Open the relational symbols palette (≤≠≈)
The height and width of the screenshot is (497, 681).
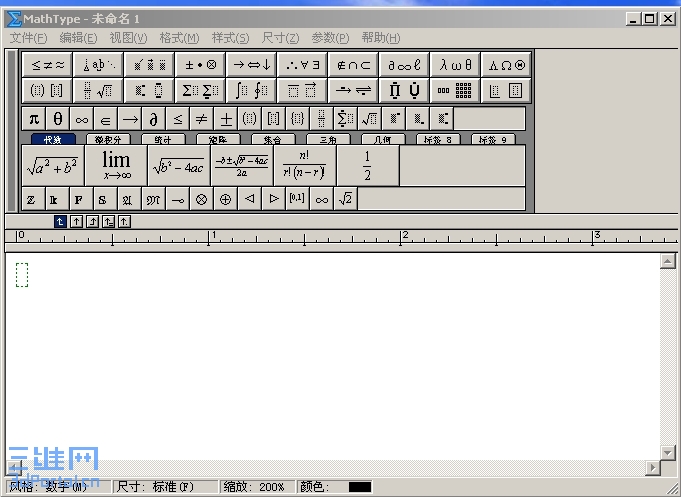pyautogui.click(x=47, y=65)
